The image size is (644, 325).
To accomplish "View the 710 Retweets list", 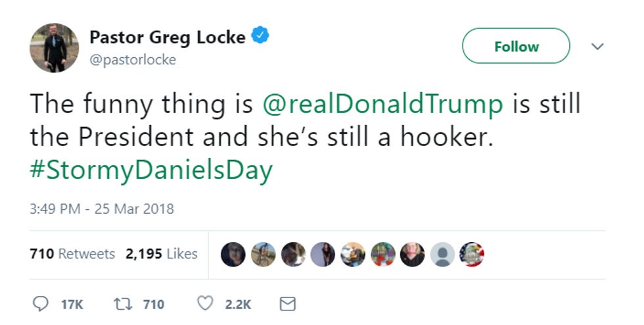I will (x=72, y=254).
